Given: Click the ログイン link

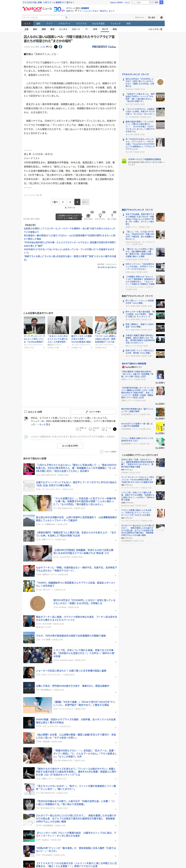Looking at the screenshot, I should [x=70, y=11].
